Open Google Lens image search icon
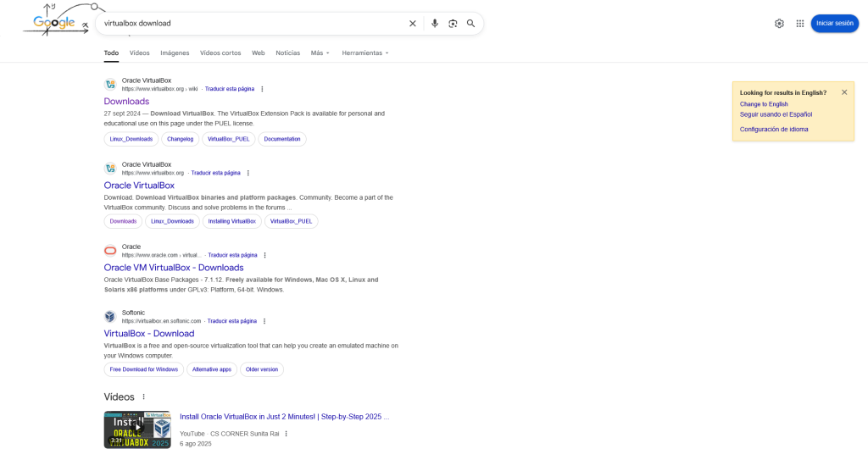 click(x=453, y=24)
